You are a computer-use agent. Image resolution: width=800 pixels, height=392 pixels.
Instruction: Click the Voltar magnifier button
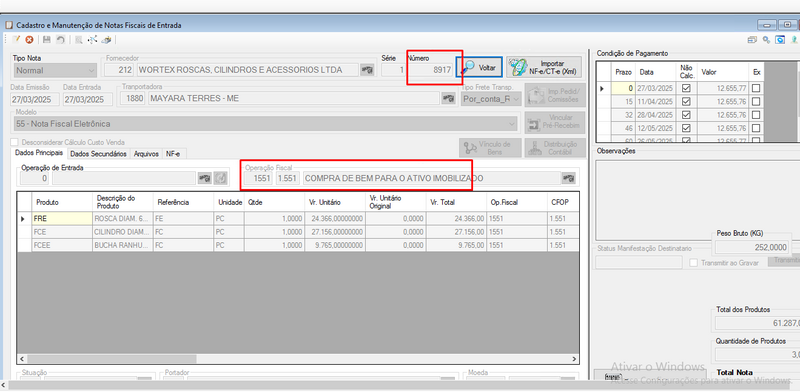pos(480,67)
